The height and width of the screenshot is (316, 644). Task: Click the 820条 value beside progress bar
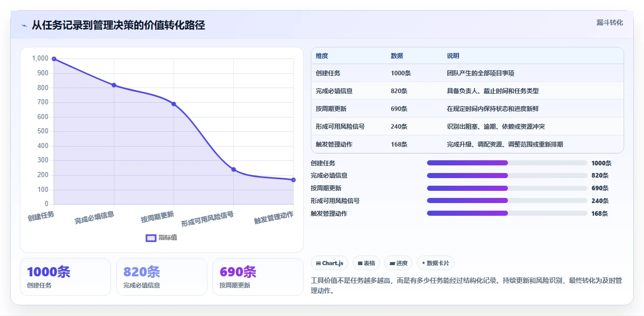click(600, 176)
